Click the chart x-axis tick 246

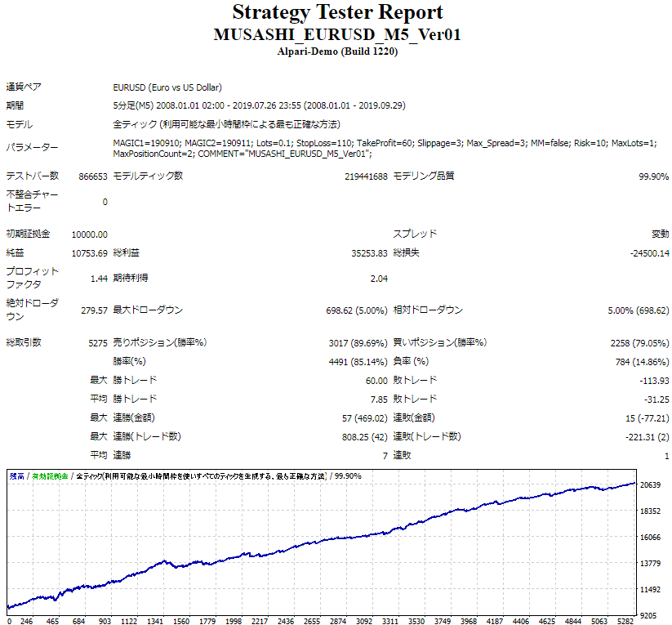pyautogui.click(x=27, y=621)
